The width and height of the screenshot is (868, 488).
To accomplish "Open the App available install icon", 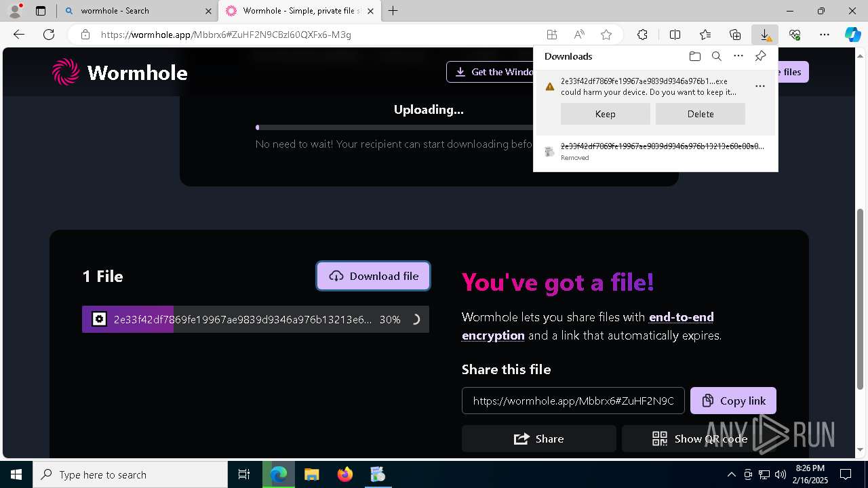I will pyautogui.click(x=552, y=35).
